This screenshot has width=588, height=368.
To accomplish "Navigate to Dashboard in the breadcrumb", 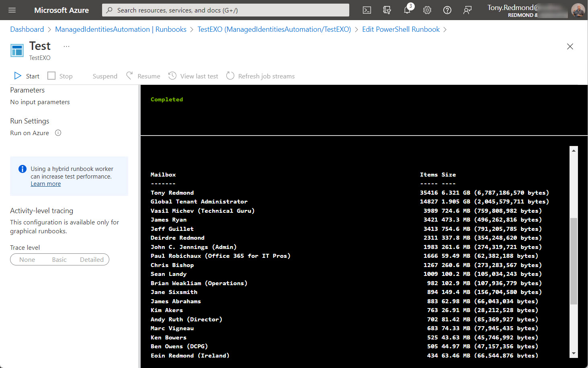I will coord(27,29).
